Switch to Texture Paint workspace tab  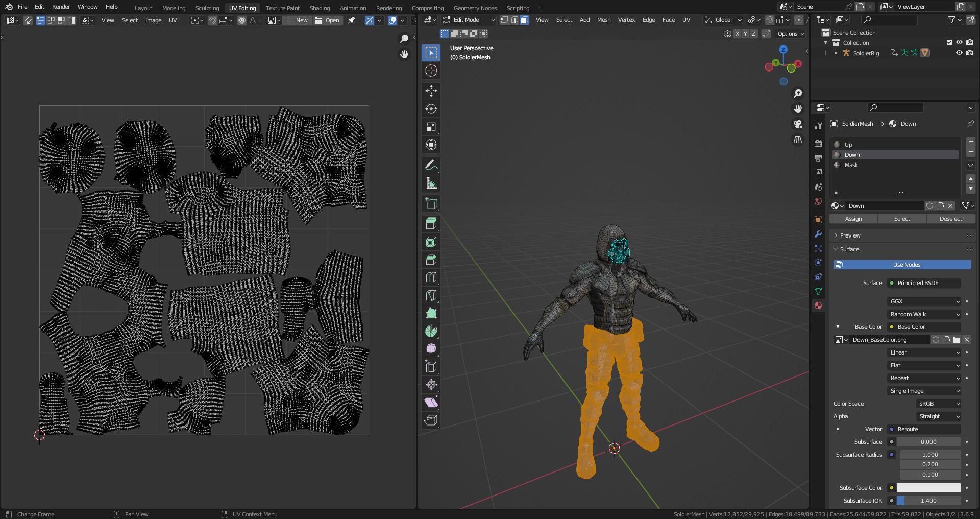(x=282, y=8)
